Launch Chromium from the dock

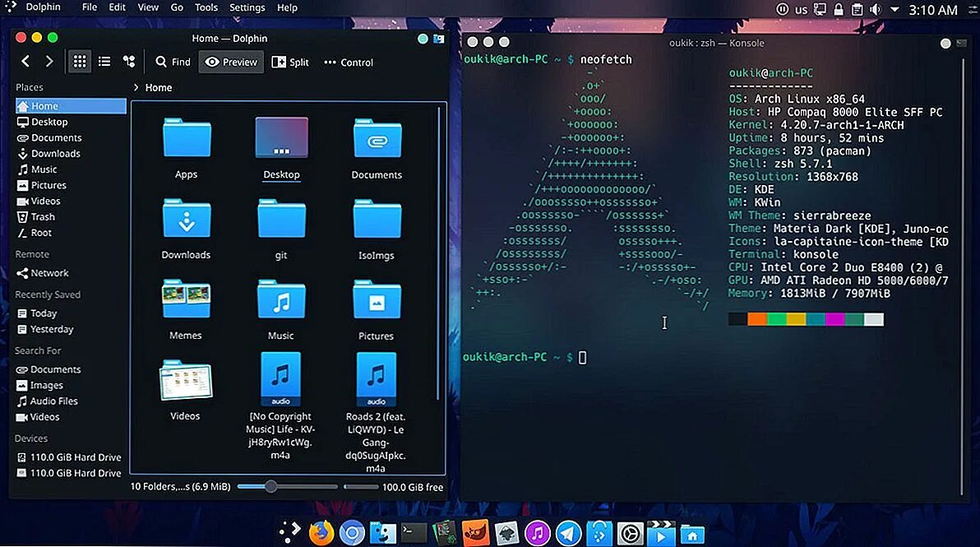point(352,533)
